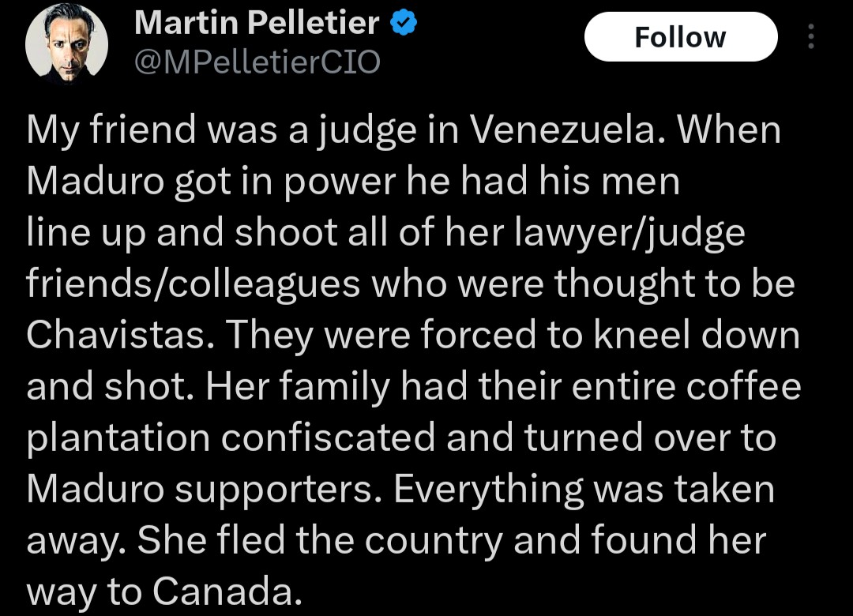Follow Martin Pelletier
Image resolution: width=853 pixels, height=616 pixels.
(x=680, y=37)
